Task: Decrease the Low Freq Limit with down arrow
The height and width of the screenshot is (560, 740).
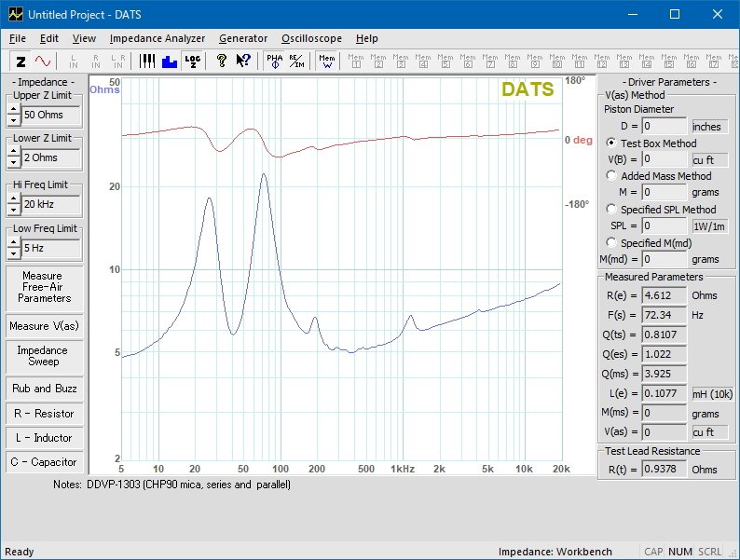Action: coord(14,253)
